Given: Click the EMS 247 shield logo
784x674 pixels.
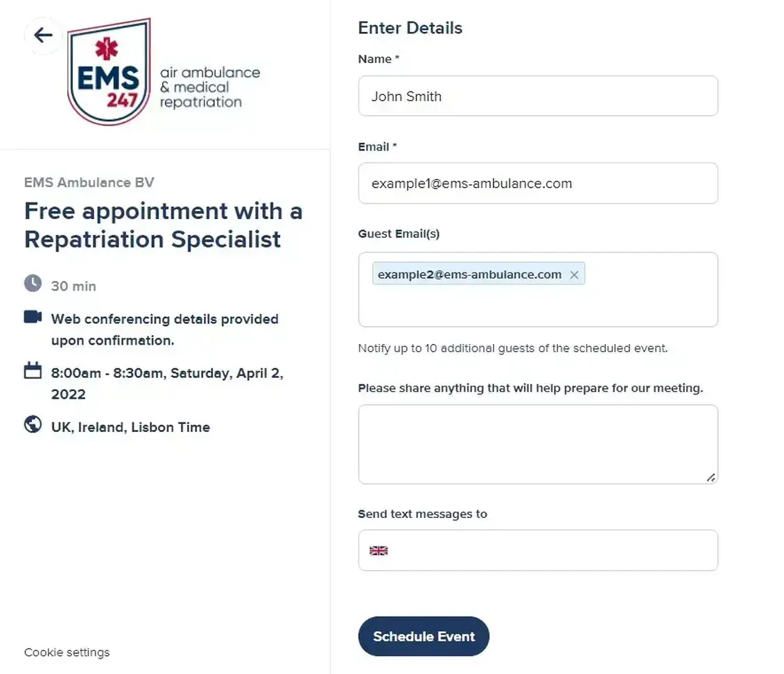Looking at the screenshot, I should click(x=109, y=72).
